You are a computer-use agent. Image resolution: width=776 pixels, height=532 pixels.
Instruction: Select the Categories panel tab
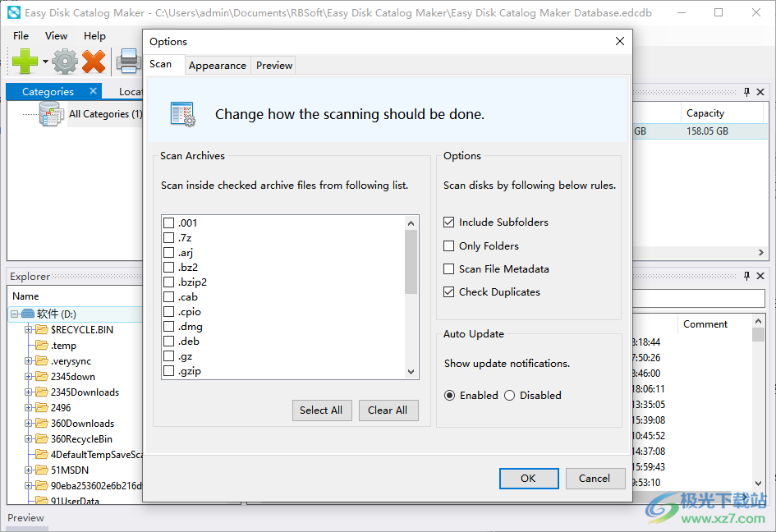(48, 92)
